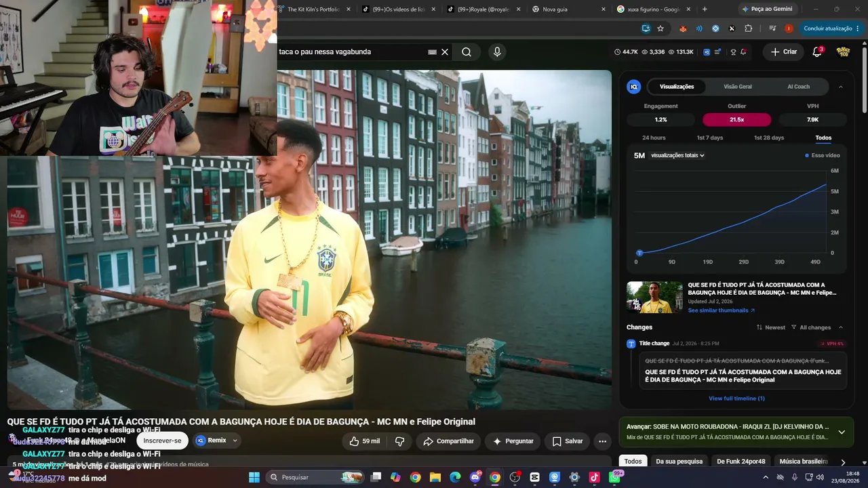The image size is (868, 488).
Task: Open the Chrome extensions puzzle icon
Action: click(748, 28)
